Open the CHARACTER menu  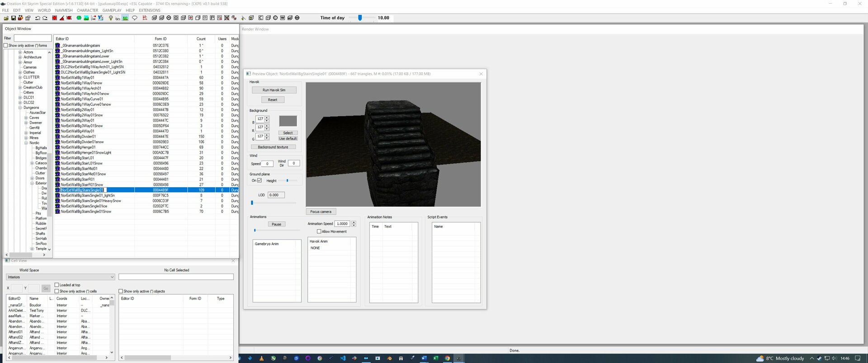click(88, 10)
